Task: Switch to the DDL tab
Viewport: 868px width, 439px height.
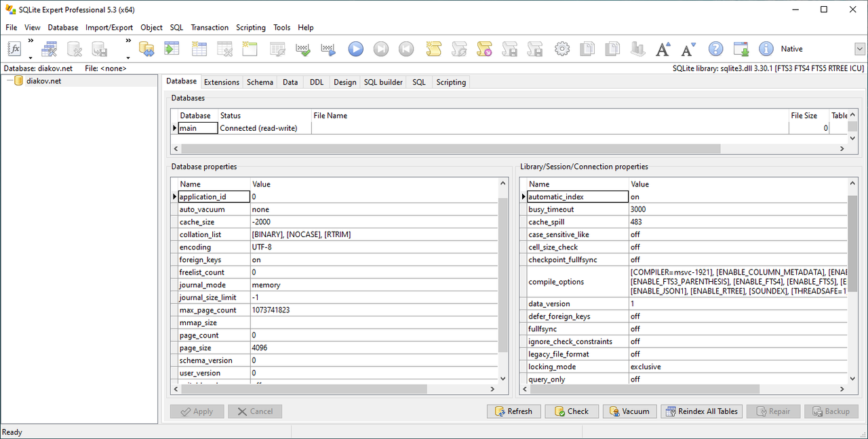Action: (x=317, y=82)
